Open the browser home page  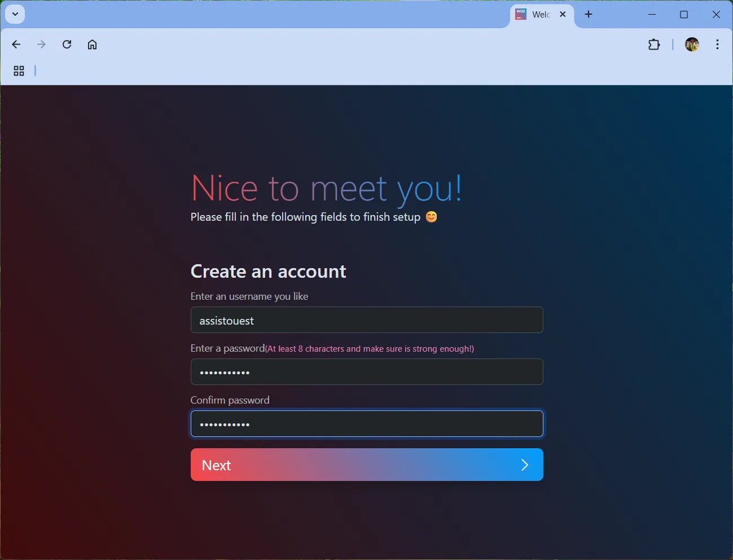92,45
